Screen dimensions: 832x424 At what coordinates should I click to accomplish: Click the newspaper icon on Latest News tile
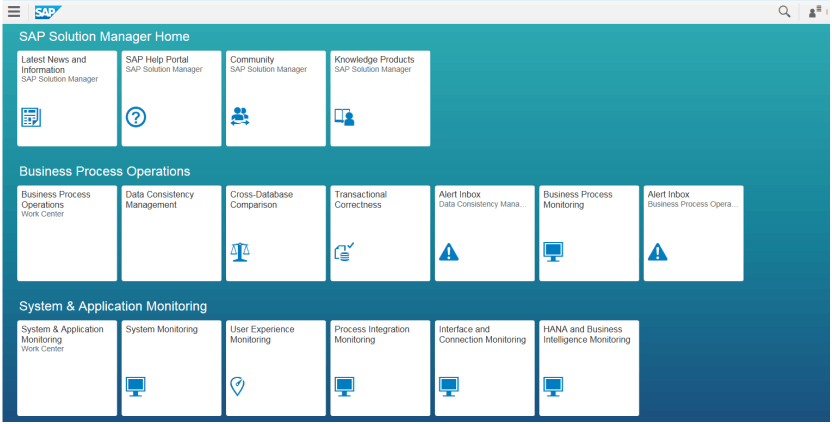(x=31, y=117)
